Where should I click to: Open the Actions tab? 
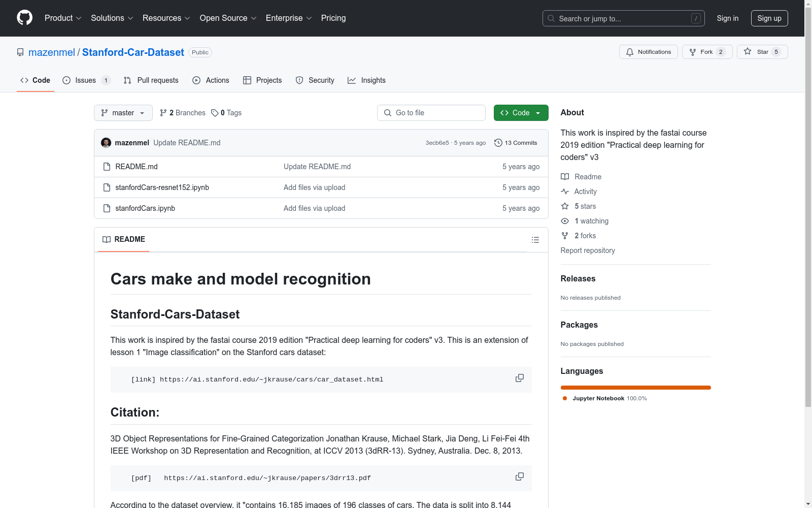[x=211, y=80]
